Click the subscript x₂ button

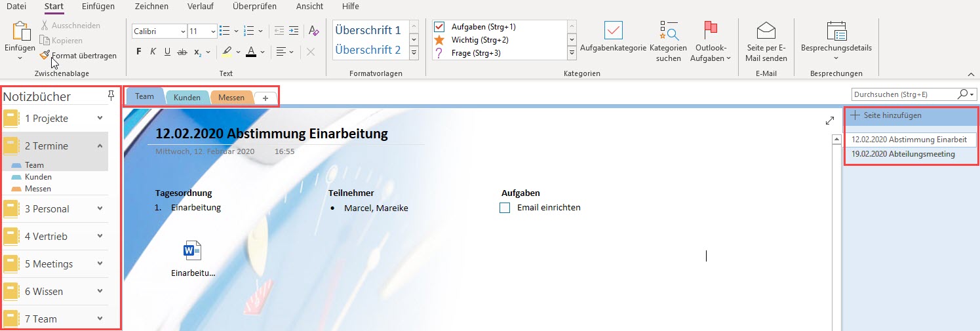(x=197, y=52)
